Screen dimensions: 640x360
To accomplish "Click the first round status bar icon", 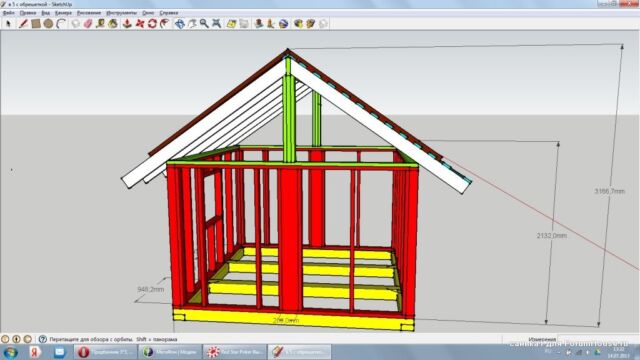I will 5,339.
